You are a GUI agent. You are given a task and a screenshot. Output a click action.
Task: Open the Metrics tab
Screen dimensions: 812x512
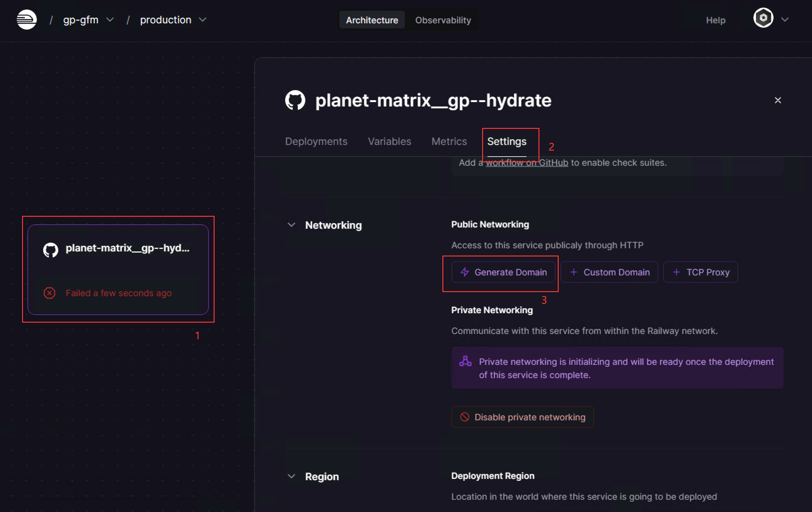point(449,141)
